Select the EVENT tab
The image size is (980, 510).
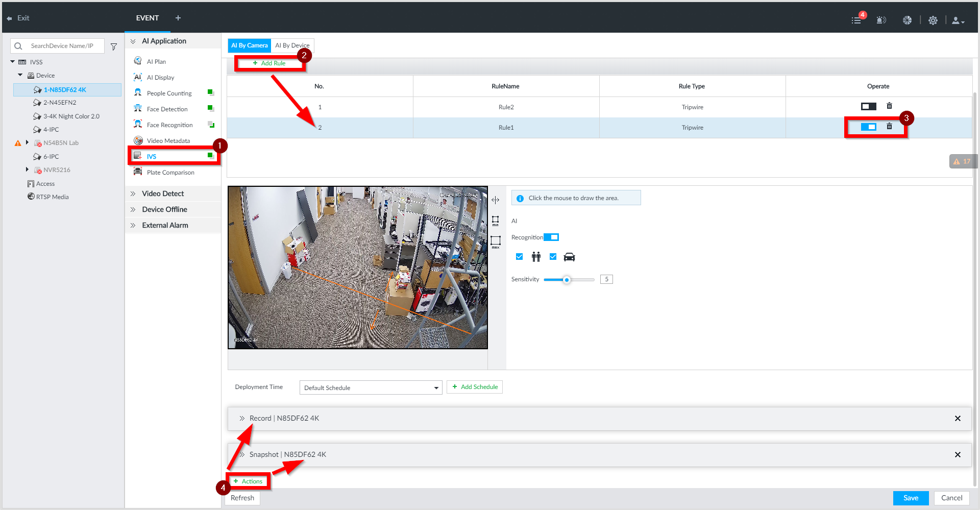click(x=148, y=18)
